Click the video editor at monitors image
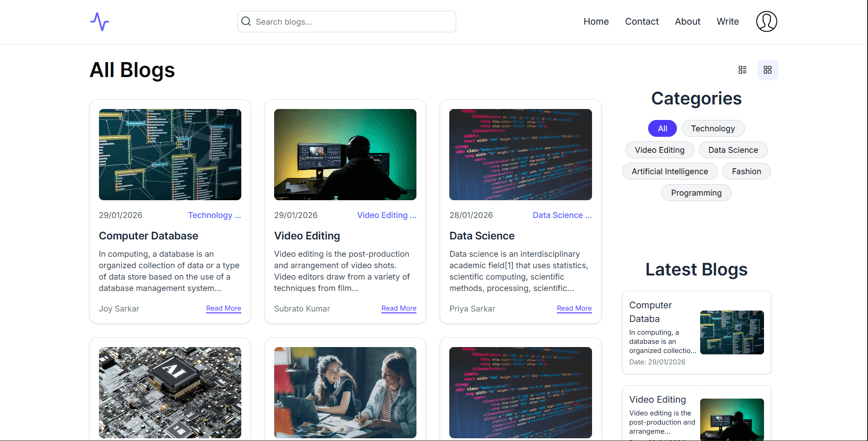 (x=345, y=155)
